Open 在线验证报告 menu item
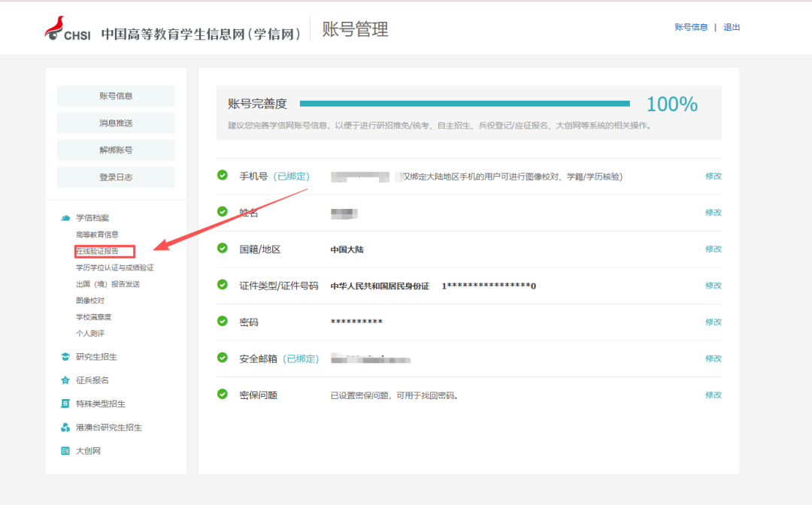812x505 pixels. (x=97, y=251)
